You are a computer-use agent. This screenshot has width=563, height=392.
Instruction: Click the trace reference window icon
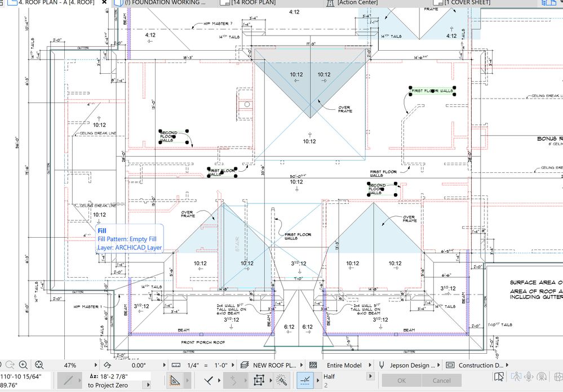coord(499,377)
